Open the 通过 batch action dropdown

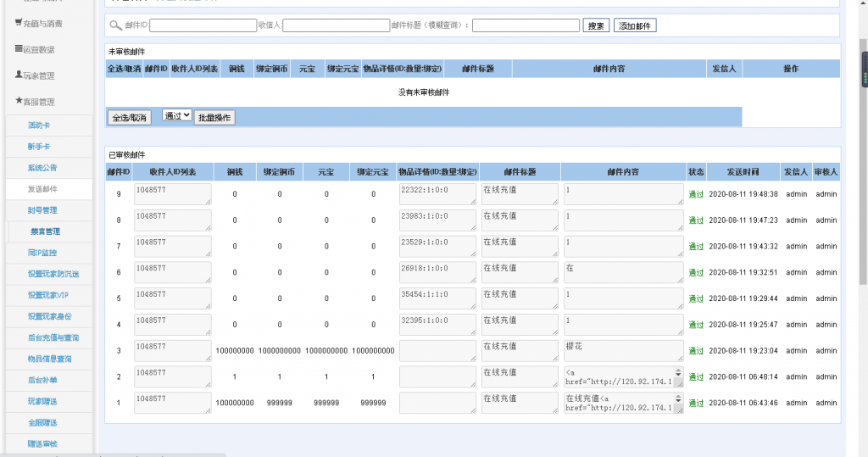click(176, 116)
